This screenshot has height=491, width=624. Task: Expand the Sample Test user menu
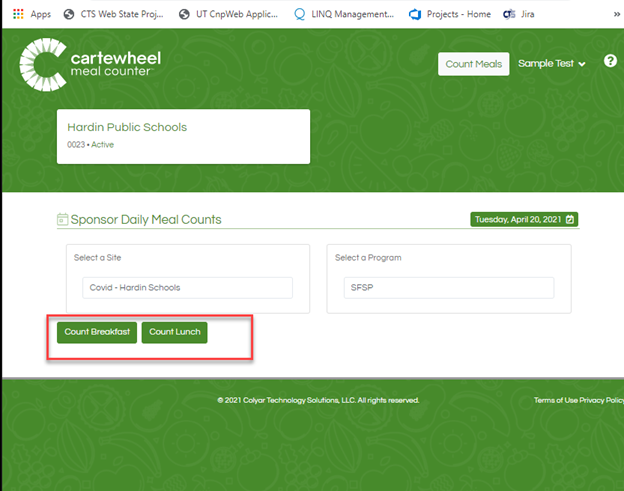coord(552,64)
